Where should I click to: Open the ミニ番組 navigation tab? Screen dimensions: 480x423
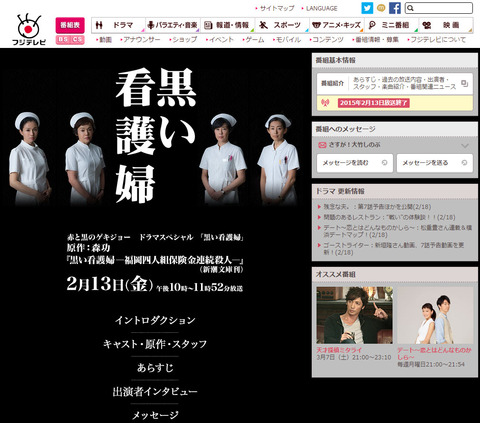(x=392, y=25)
